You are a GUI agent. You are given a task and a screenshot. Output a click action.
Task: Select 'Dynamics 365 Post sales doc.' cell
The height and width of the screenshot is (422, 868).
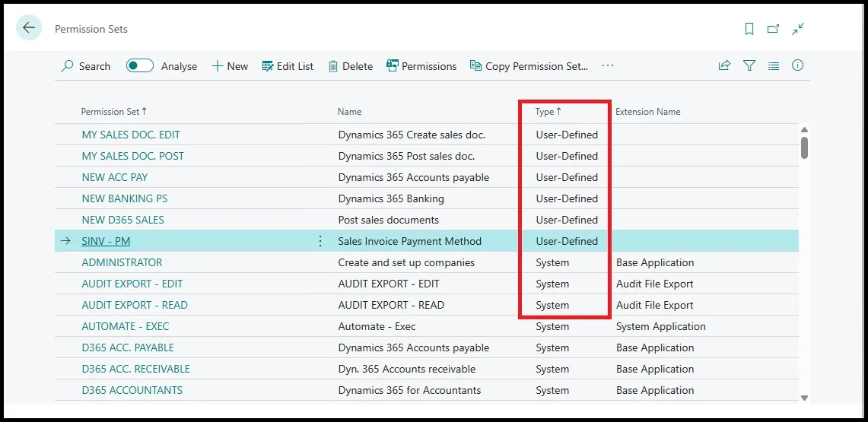[406, 156]
